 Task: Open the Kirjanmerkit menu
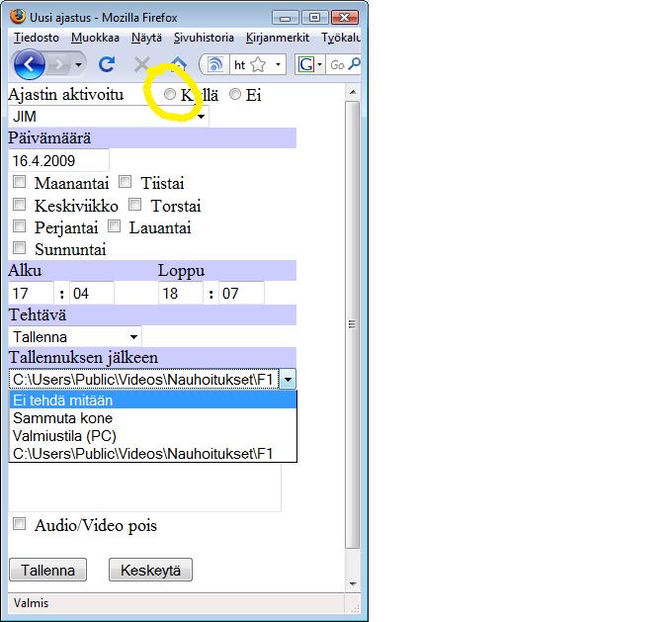278,38
